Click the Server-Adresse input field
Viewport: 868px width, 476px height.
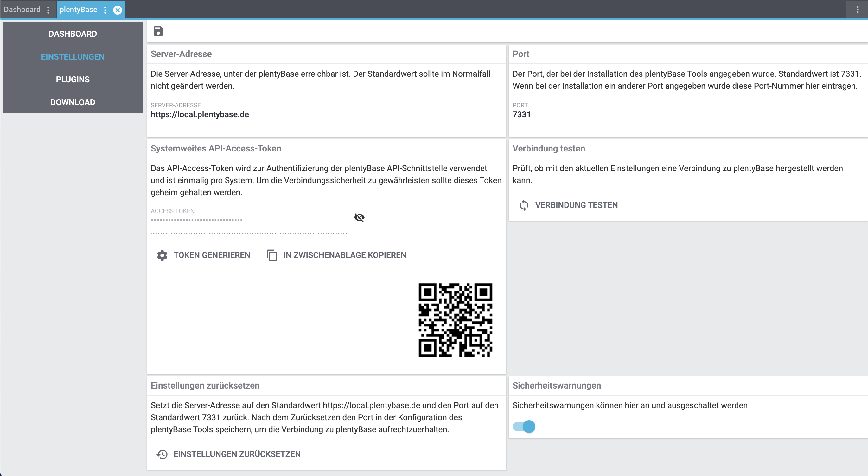[249, 115]
